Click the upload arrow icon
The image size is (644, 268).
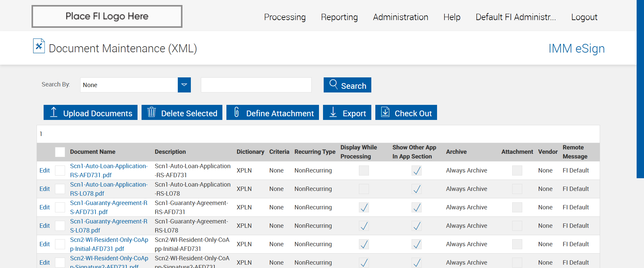pos(54,112)
